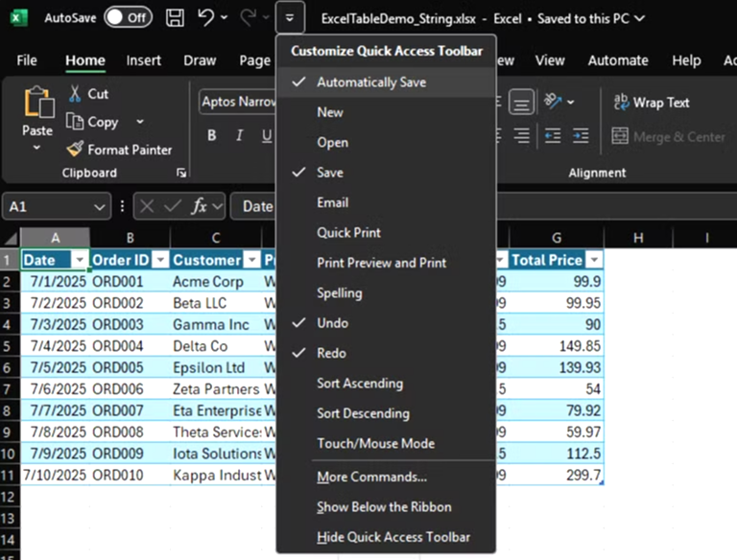This screenshot has width=737, height=560.
Task: Enable Sort Ascending in Quick Access menu
Action: (x=386, y=384)
